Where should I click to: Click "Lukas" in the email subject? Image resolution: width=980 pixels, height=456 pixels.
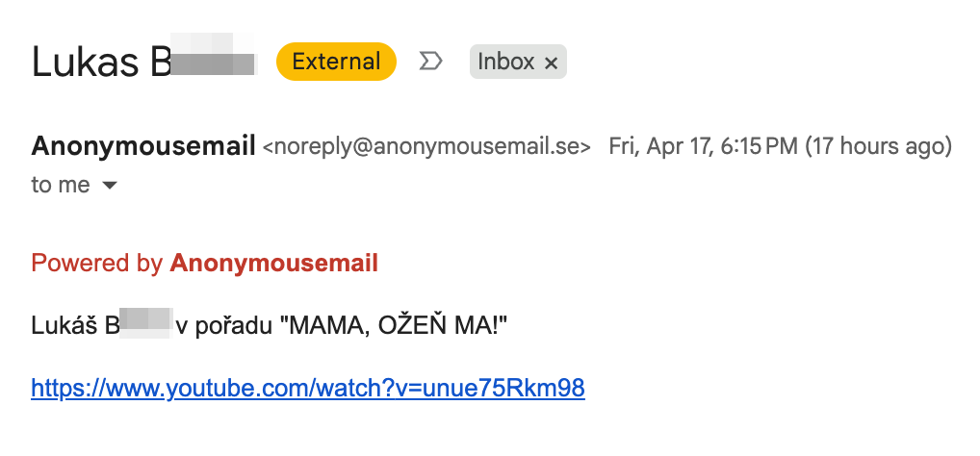click(x=85, y=62)
